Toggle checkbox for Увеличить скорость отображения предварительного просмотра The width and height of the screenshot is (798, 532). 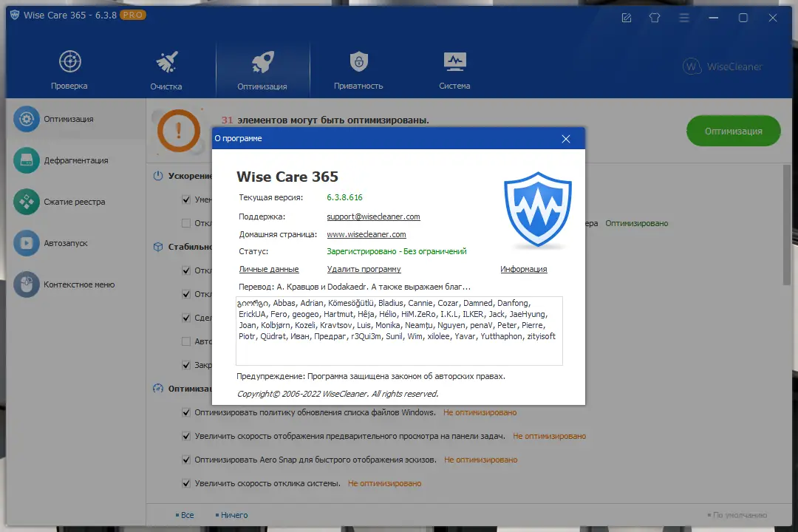[x=186, y=436]
